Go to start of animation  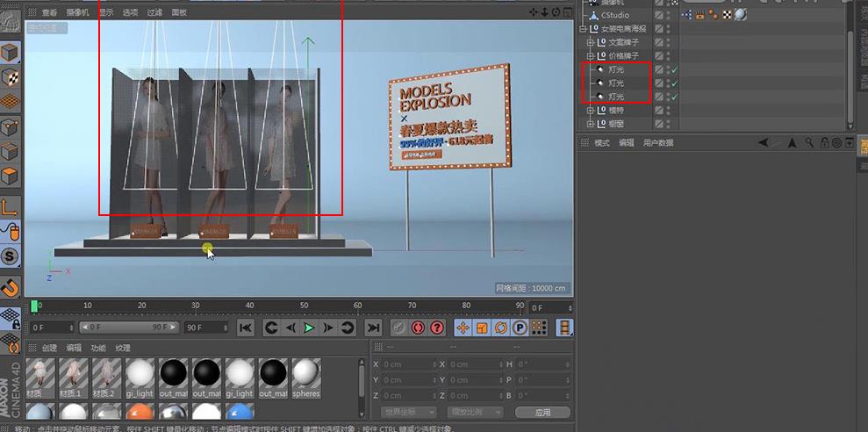[x=245, y=328]
